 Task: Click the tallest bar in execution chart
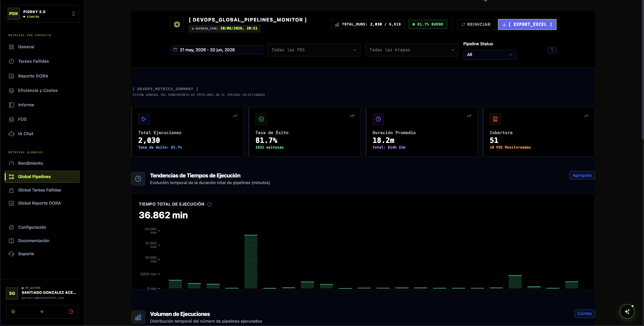point(251,262)
